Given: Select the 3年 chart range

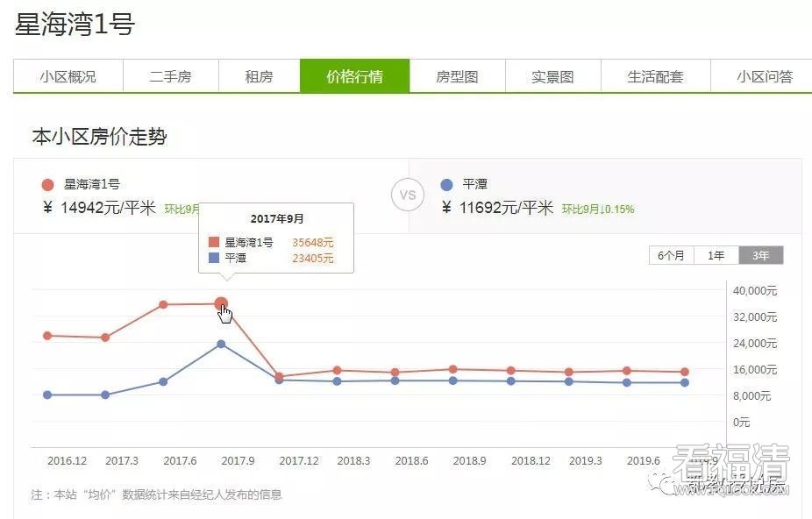Looking at the screenshot, I should [x=761, y=255].
